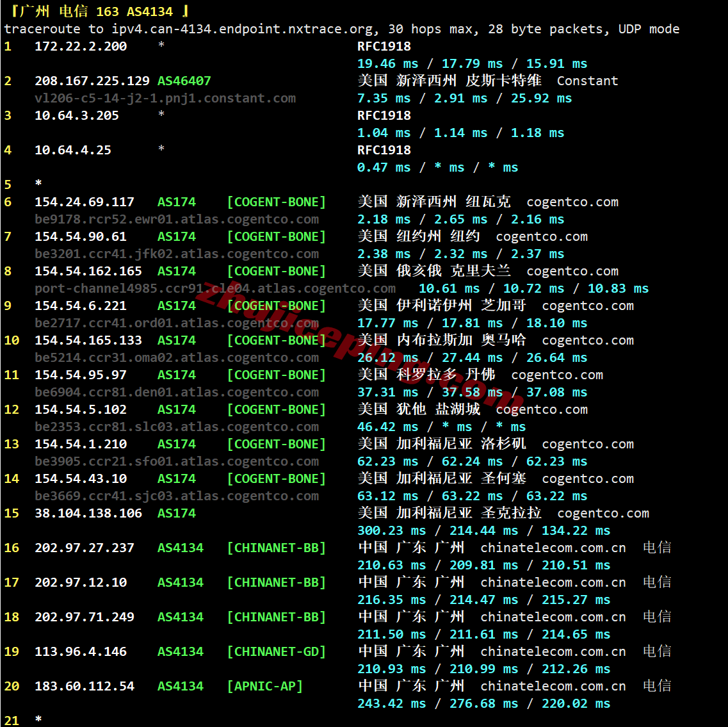Click location 美国 加利福尼亚 圣何塞

(442, 478)
